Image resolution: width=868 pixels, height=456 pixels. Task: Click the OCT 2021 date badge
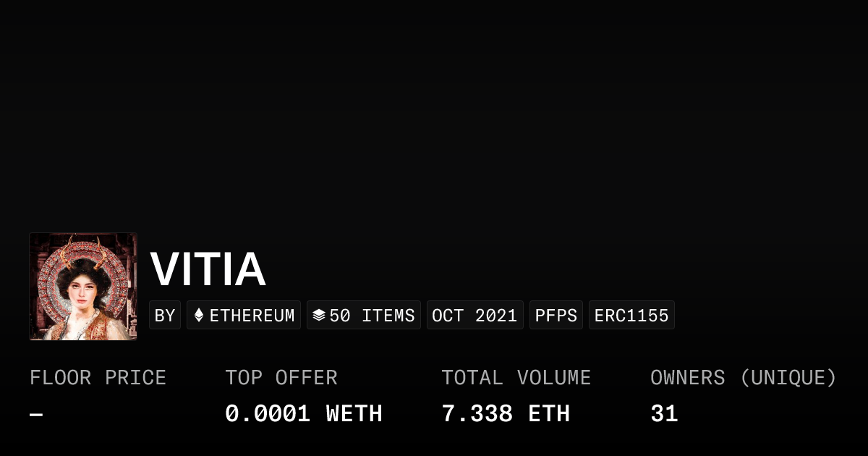pos(475,316)
